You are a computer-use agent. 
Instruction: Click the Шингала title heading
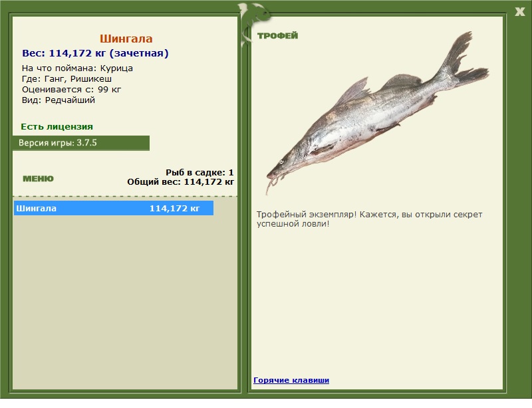click(x=126, y=39)
